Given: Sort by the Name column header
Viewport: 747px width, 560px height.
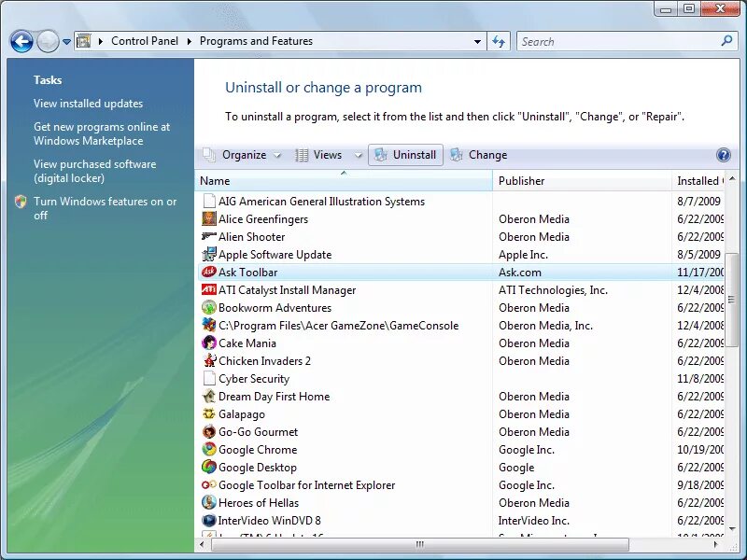Looking at the screenshot, I should point(344,181).
